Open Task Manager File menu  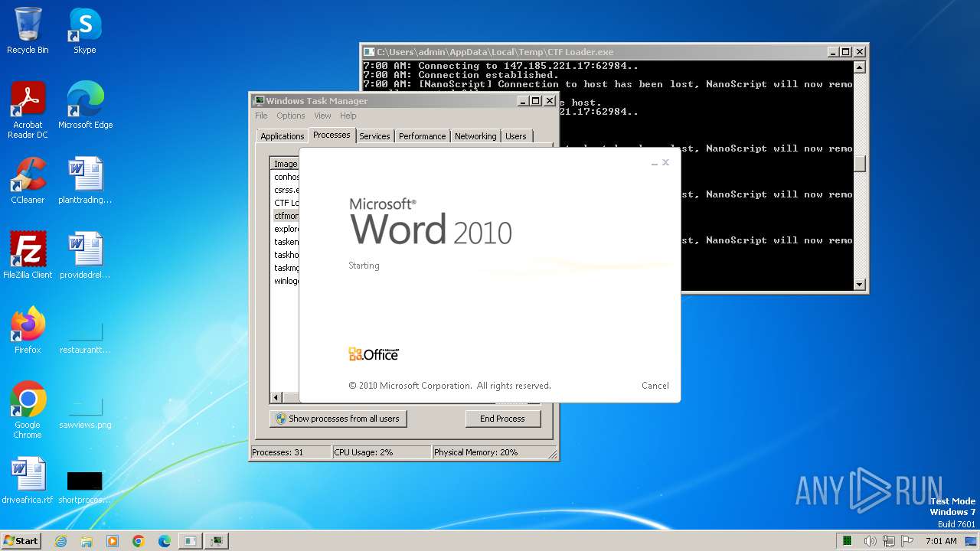pos(261,116)
